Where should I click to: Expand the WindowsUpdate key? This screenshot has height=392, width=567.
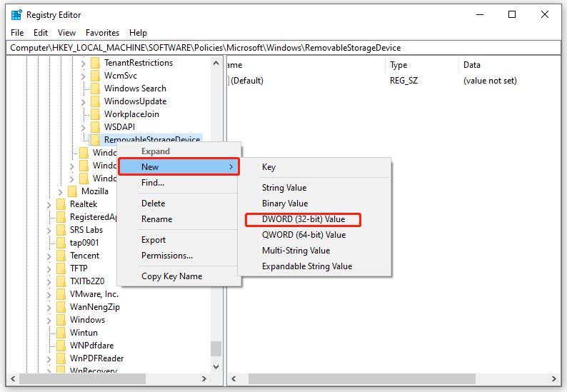(x=83, y=102)
